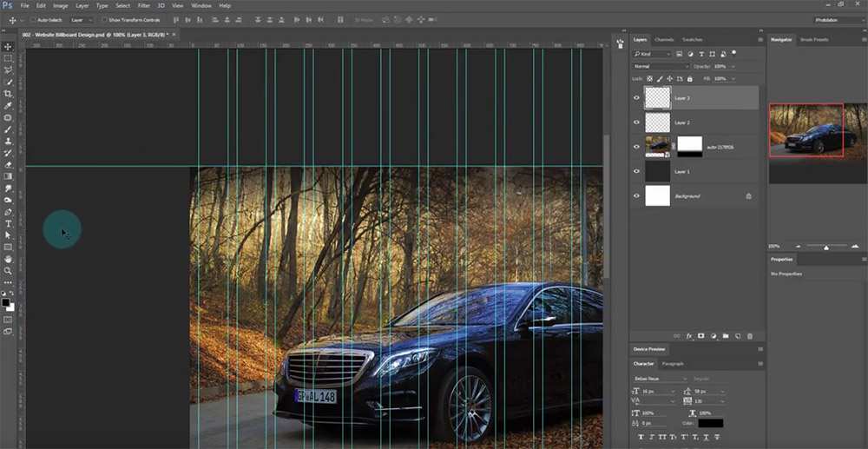Enable the Auto-Select checkbox

coord(33,19)
